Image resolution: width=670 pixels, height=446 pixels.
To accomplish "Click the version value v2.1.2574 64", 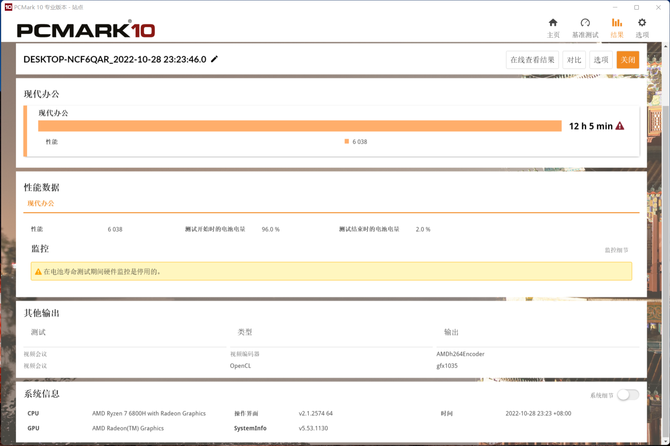I will click(x=315, y=413).
